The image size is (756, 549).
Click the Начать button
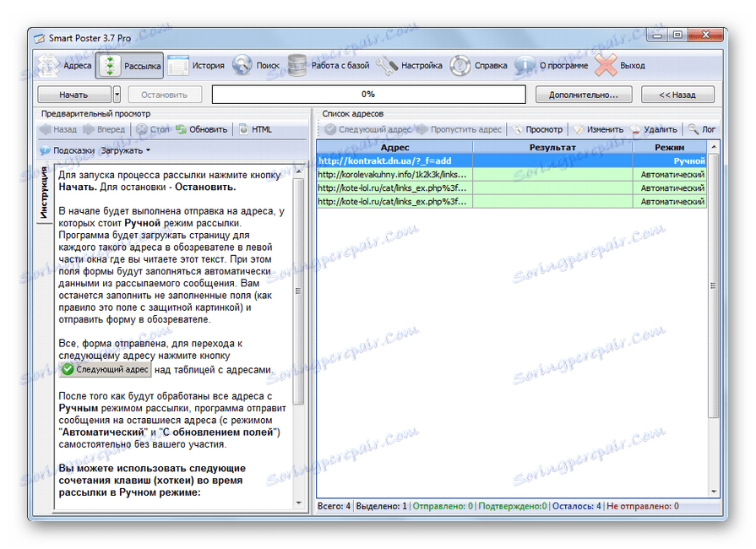[73, 95]
